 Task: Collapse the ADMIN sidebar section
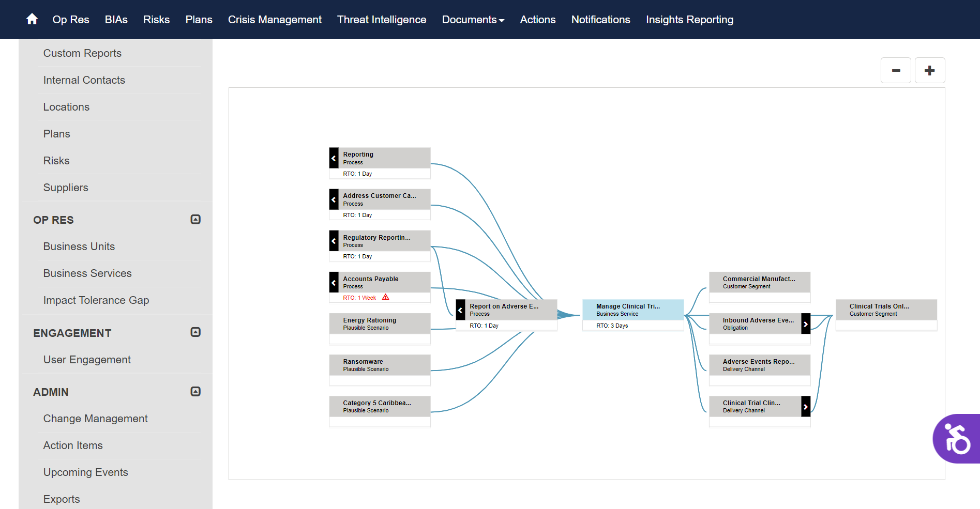point(195,391)
